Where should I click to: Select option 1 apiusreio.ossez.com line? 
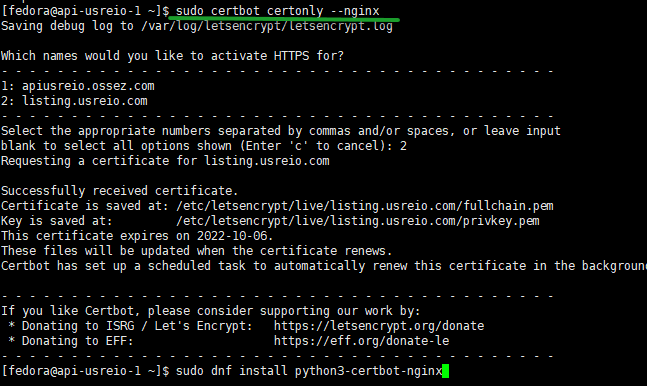(78, 86)
